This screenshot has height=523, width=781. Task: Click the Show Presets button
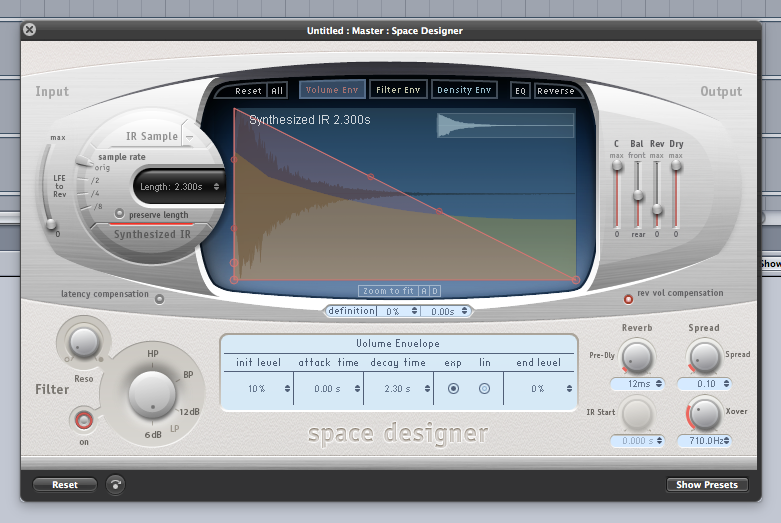point(706,485)
